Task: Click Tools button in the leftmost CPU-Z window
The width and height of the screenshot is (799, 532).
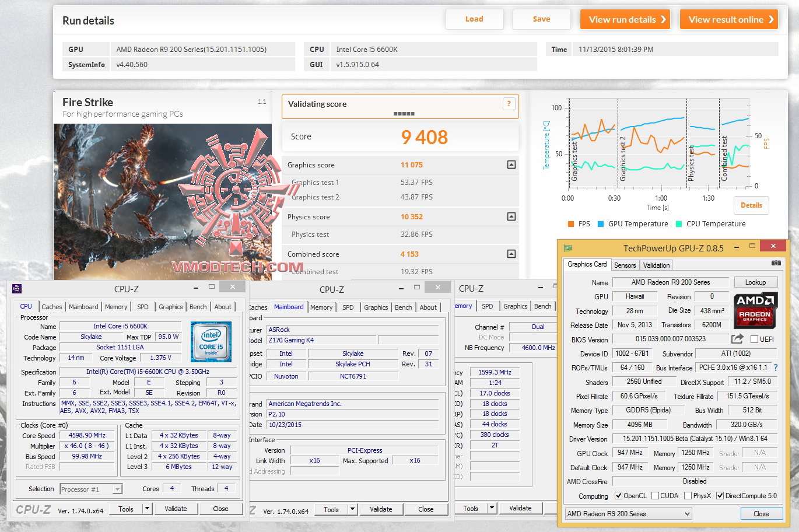Action: click(x=126, y=509)
